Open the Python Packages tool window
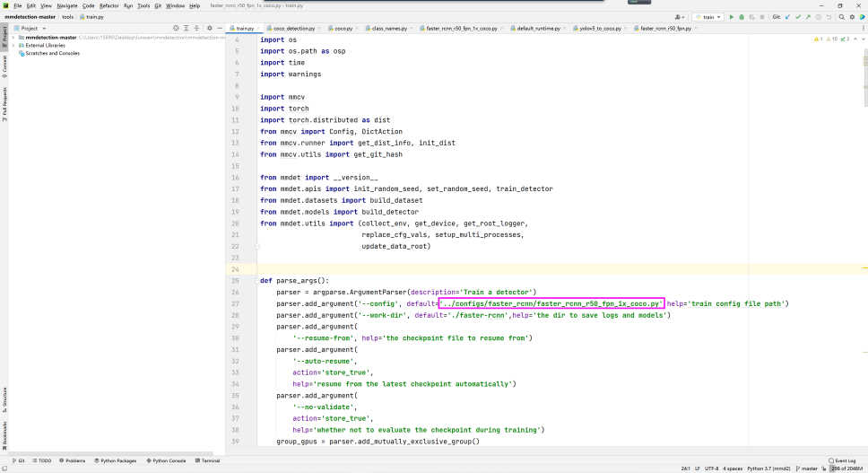Image resolution: width=868 pixels, height=473 pixels. pyautogui.click(x=115, y=460)
